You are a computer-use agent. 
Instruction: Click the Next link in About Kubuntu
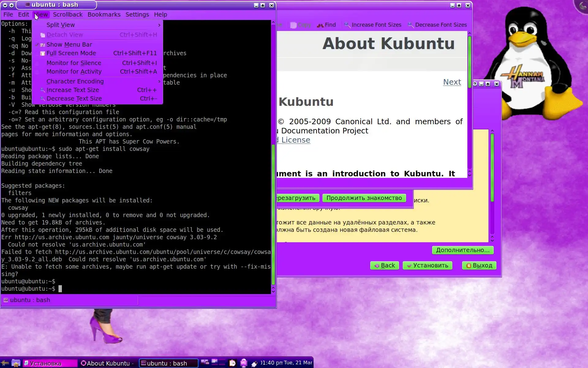point(452,82)
